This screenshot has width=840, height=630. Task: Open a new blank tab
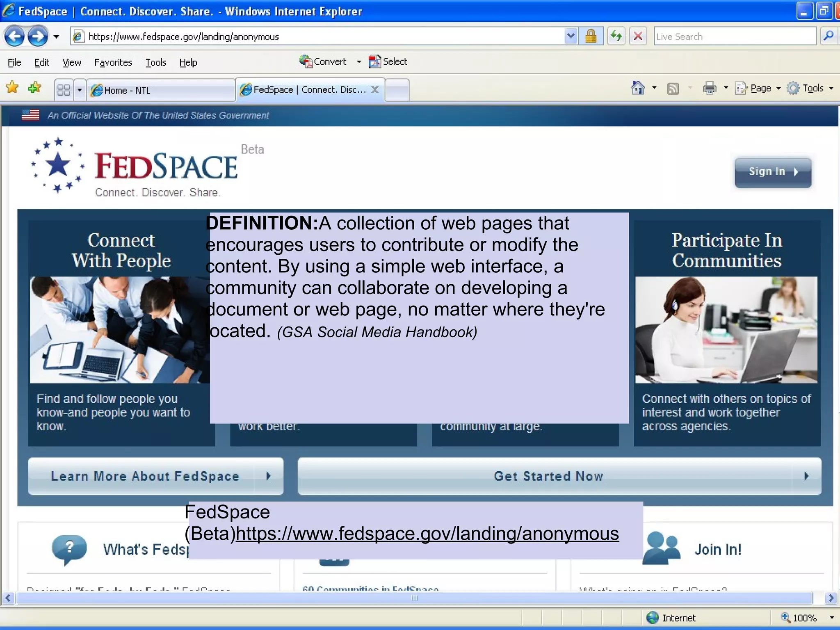[x=397, y=90]
